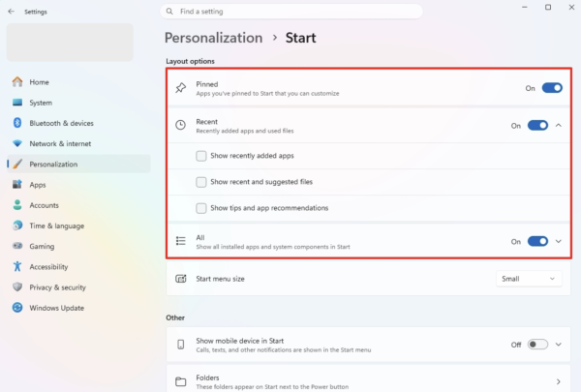Click the Accessibility figure icon
Screen dimensions: 581x392
click(17, 266)
